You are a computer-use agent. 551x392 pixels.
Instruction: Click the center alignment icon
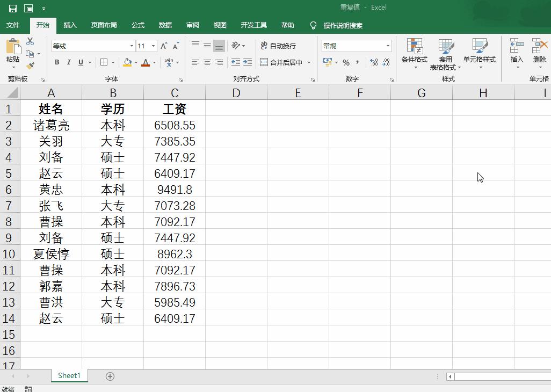tap(207, 62)
